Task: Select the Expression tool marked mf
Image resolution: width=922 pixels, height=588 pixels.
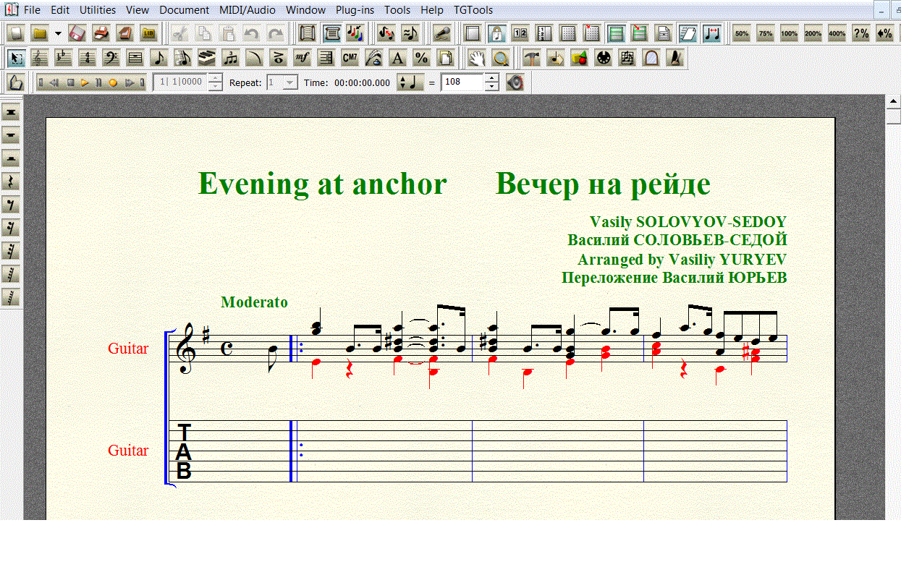Action: pyautogui.click(x=303, y=58)
